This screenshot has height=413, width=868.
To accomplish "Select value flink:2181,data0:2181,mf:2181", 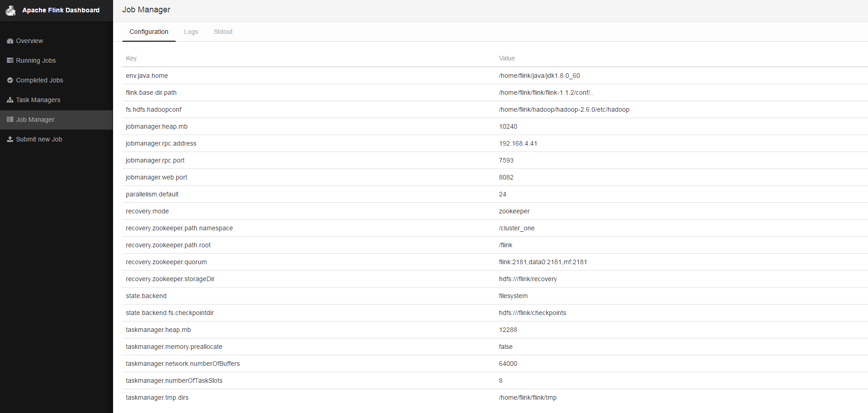I will pos(543,262).
